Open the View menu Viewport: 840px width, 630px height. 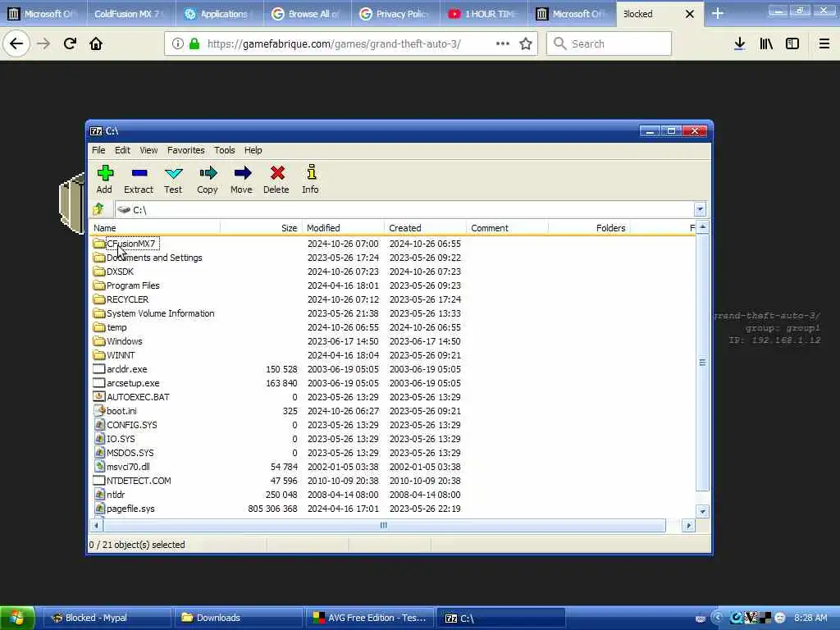(149, 151)
